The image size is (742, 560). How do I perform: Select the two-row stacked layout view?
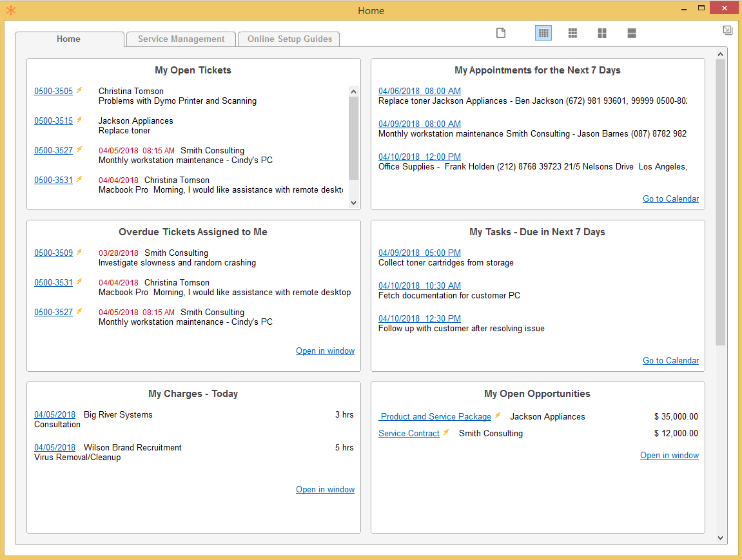coord(632,33)
